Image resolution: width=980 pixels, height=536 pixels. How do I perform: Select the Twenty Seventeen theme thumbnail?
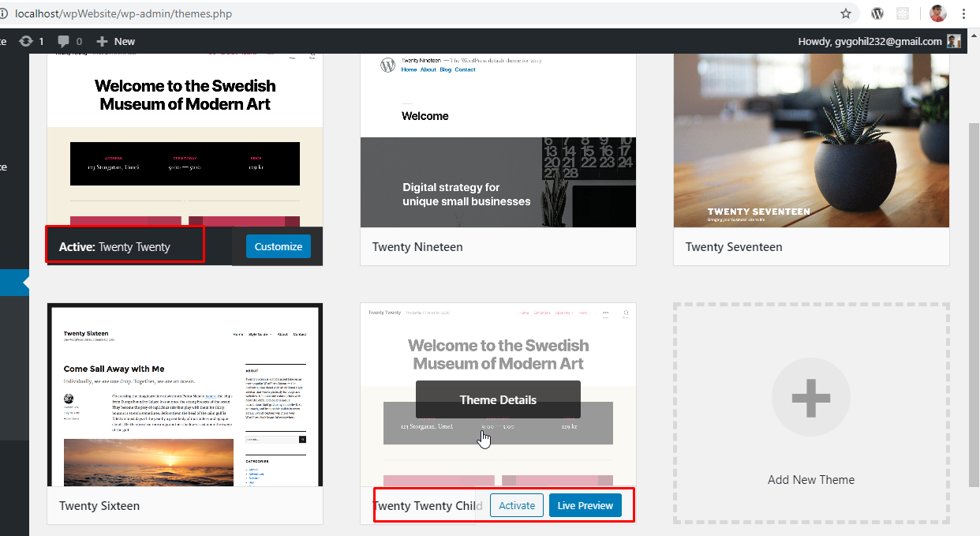tap(811, 141)
